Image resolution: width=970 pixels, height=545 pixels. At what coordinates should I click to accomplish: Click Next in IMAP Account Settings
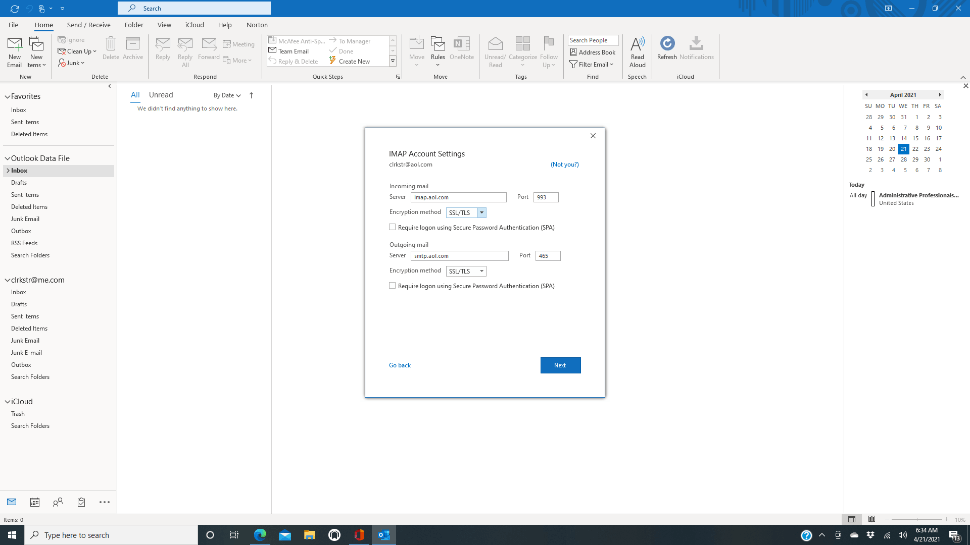click(560, 365)
